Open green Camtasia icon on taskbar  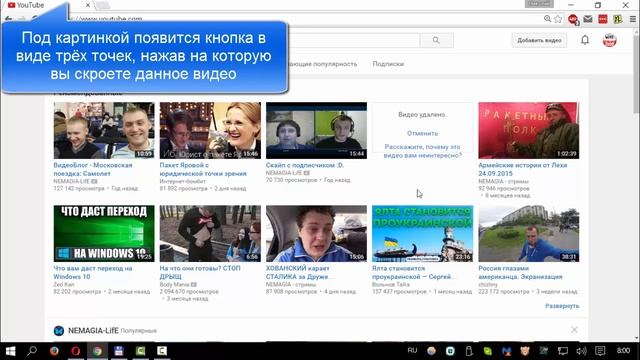(x=140, y=351)
